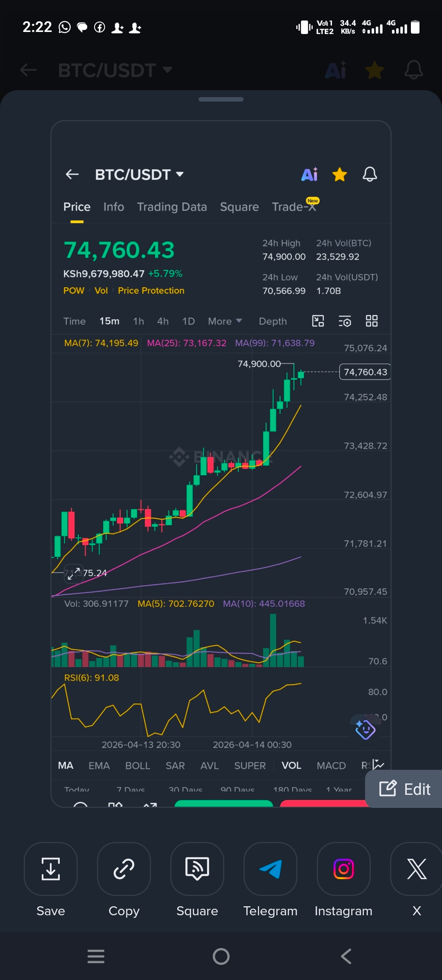Toggle the MACD indicator
Viewport: 442px width, 980px height.
click(331, 765)
